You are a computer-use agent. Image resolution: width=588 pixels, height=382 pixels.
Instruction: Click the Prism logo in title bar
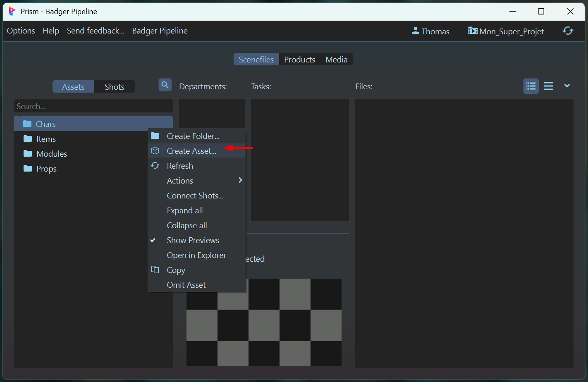[12, 11]
